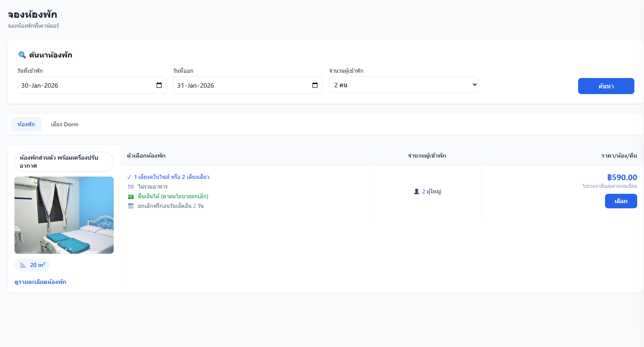This screenshot has width=644, height=347.
Task: Click the ไม่รวมอาหาร text
Action: click(153, 187)
